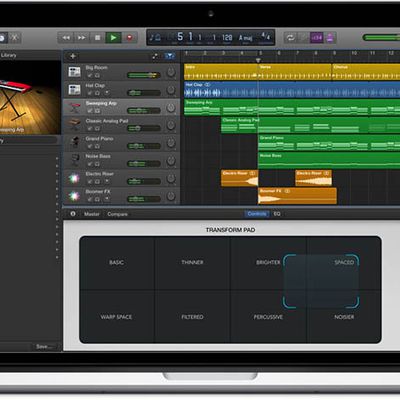Toggle the purple Count-in button
This screenshot has height=400, width=400.
316,38
